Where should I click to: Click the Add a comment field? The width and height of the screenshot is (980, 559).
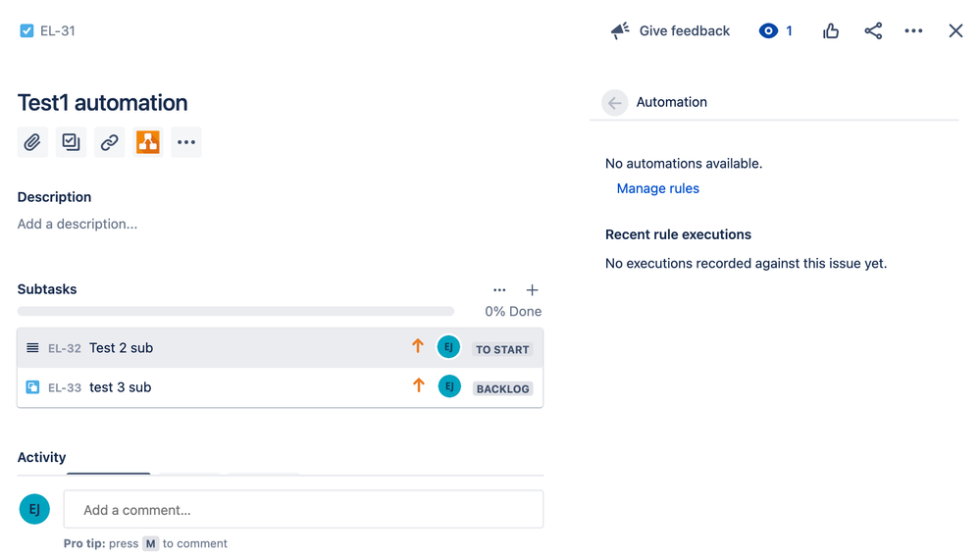coord(303,510)
